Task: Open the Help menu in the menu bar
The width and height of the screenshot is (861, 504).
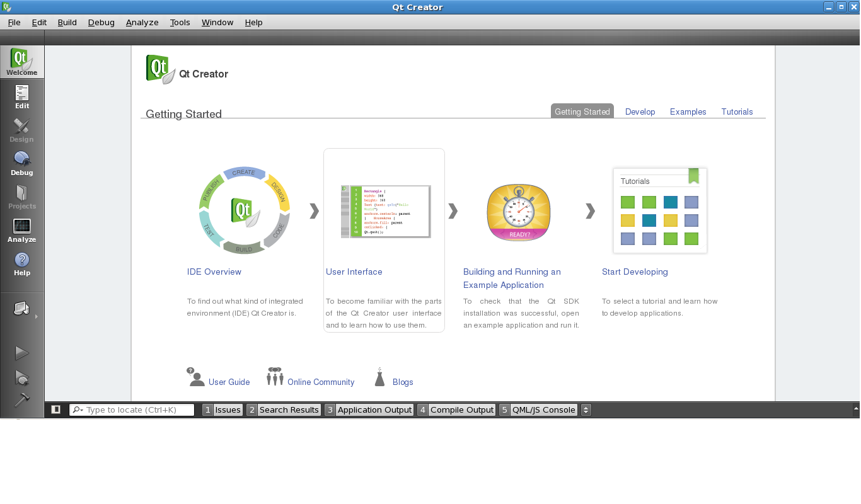Action: click(x=254, y=22)
